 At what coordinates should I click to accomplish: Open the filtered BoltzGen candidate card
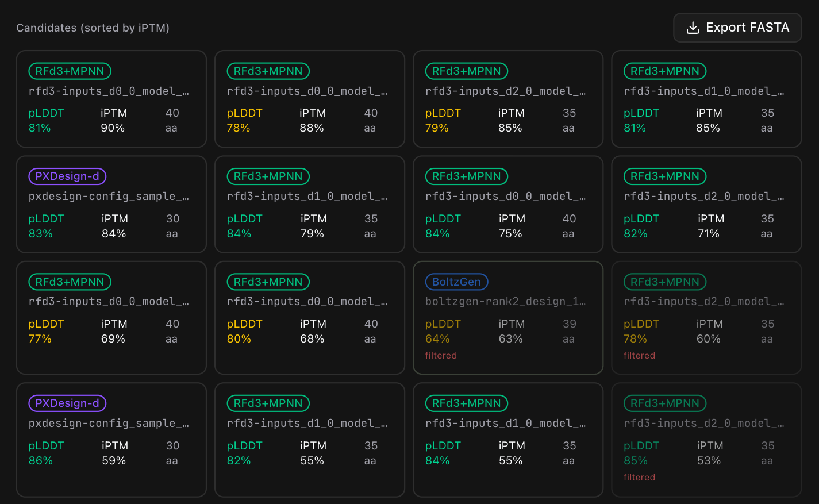click(x=508, y=318)
